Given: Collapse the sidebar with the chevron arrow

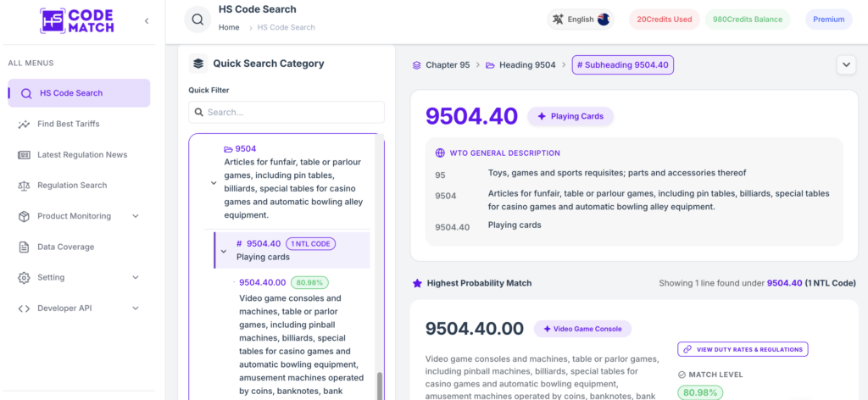Looking at the screenshot, I should [147, 21].
